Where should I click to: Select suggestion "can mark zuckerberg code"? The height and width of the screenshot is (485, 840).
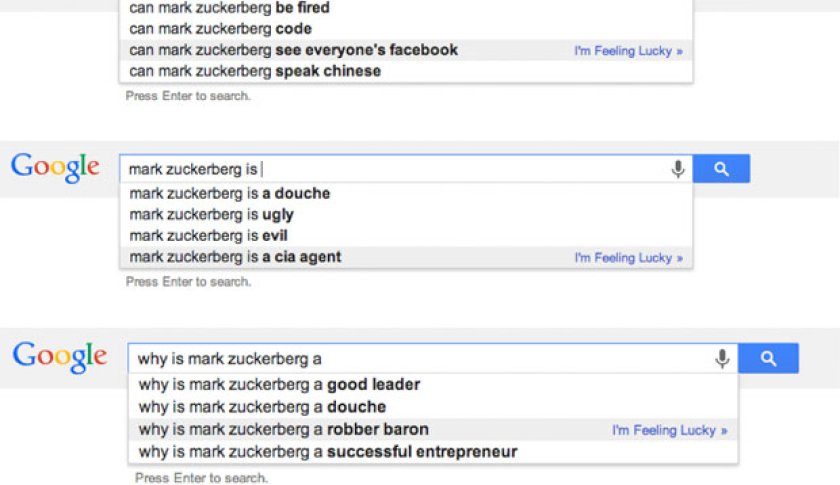220,29
